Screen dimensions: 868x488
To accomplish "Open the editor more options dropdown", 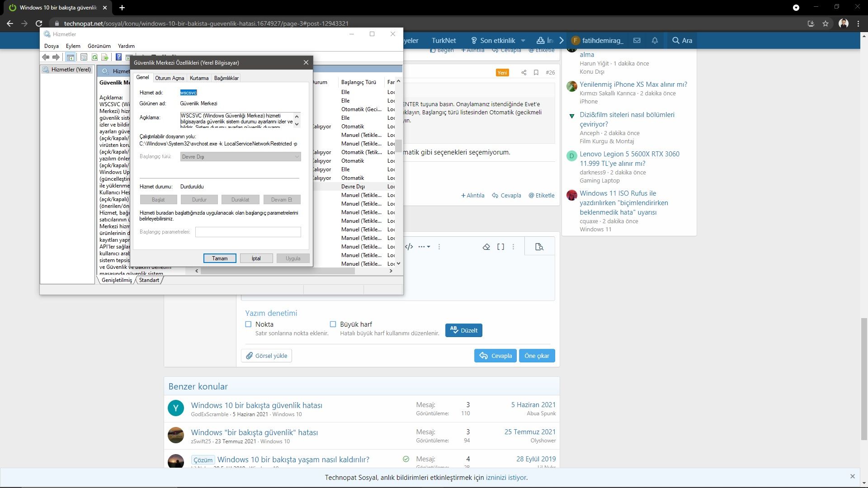I will click(x=424, y=247).
